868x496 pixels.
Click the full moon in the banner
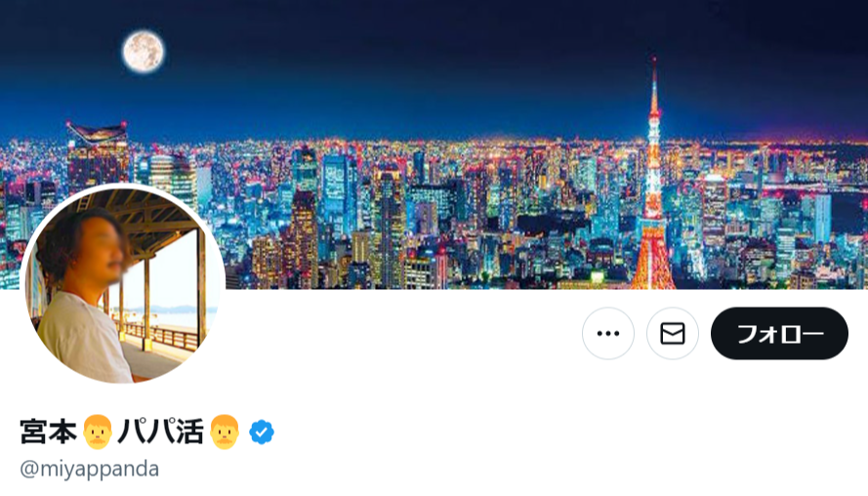(x=144, y=52)
